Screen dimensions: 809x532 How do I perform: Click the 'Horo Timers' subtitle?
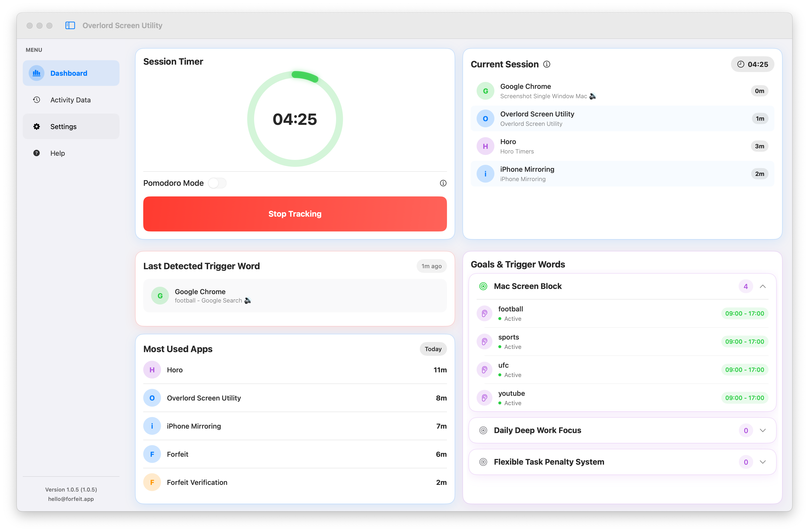(517, 152)
